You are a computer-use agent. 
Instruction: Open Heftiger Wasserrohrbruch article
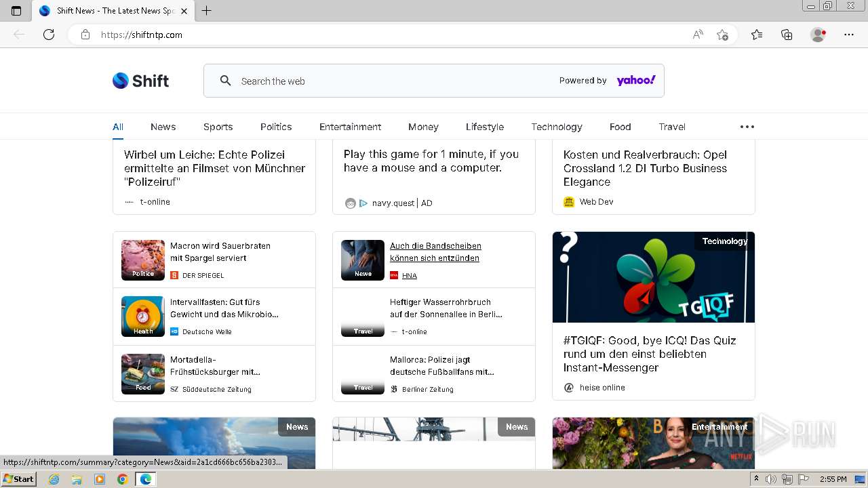446,308
